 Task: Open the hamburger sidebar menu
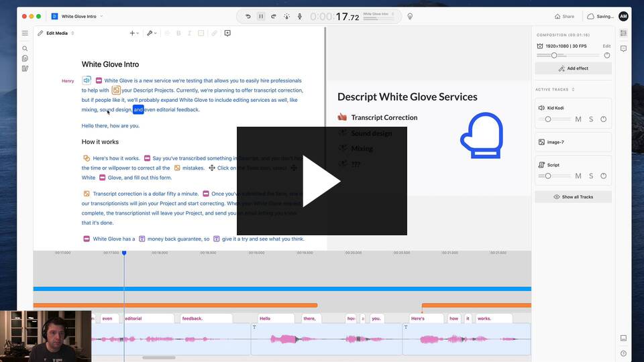click(25, 34)
